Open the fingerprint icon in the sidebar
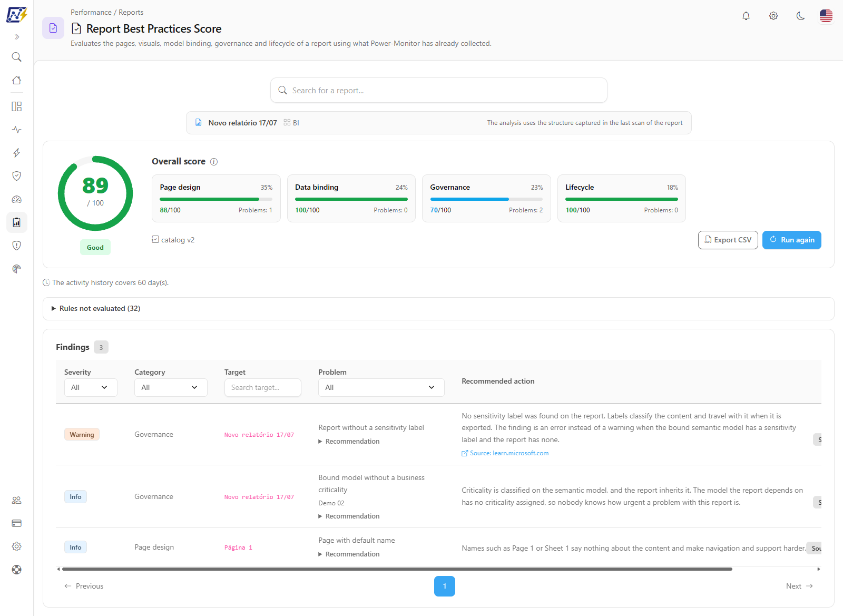This screenshot has width=843, height=616. click(x=17, y=269)
